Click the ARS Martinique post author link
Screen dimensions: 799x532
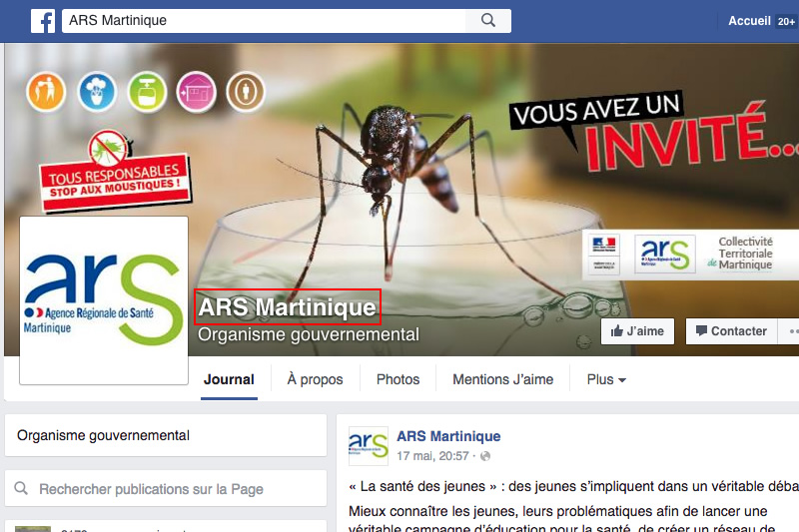click(448, 436)
